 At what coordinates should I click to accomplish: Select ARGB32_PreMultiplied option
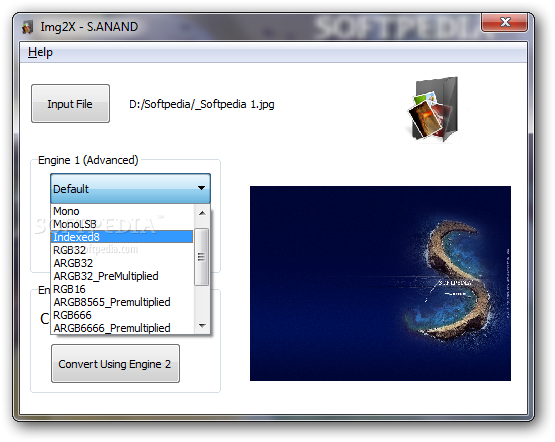(122, 276)
